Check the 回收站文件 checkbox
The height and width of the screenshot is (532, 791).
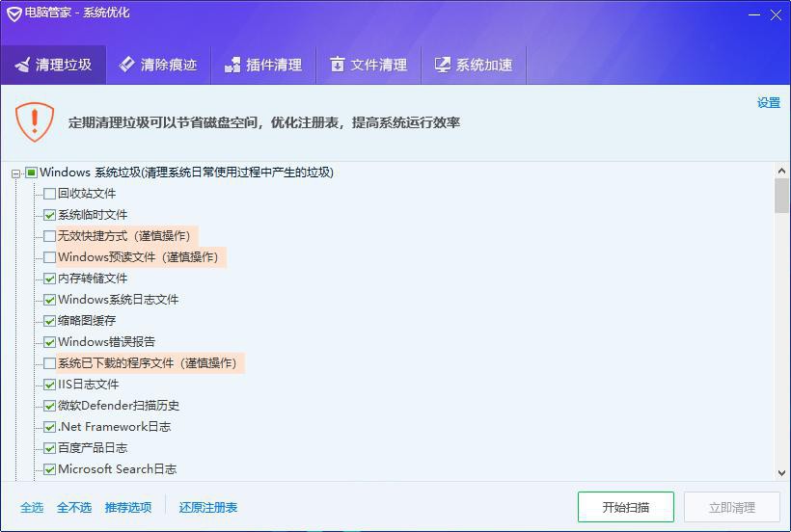(49, 194)
